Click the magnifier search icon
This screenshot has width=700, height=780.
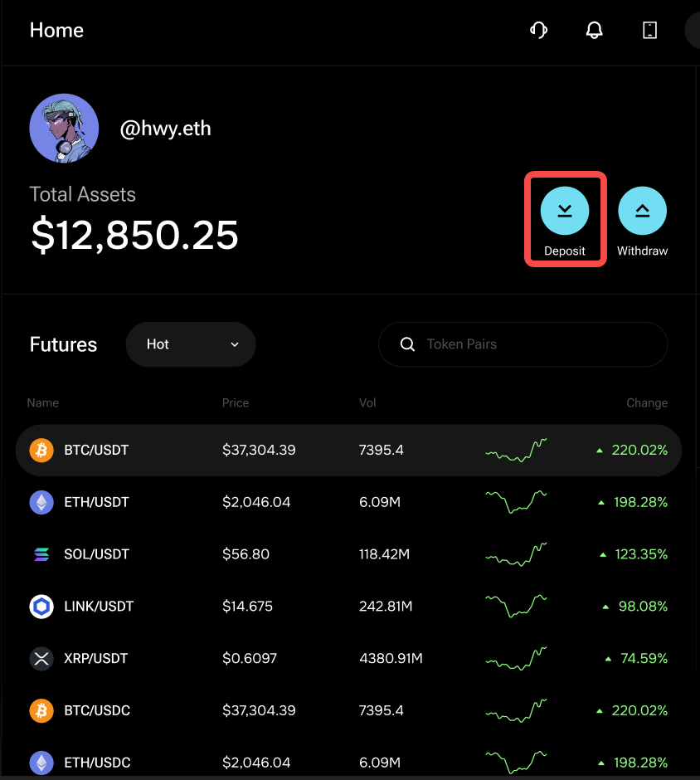407,344
